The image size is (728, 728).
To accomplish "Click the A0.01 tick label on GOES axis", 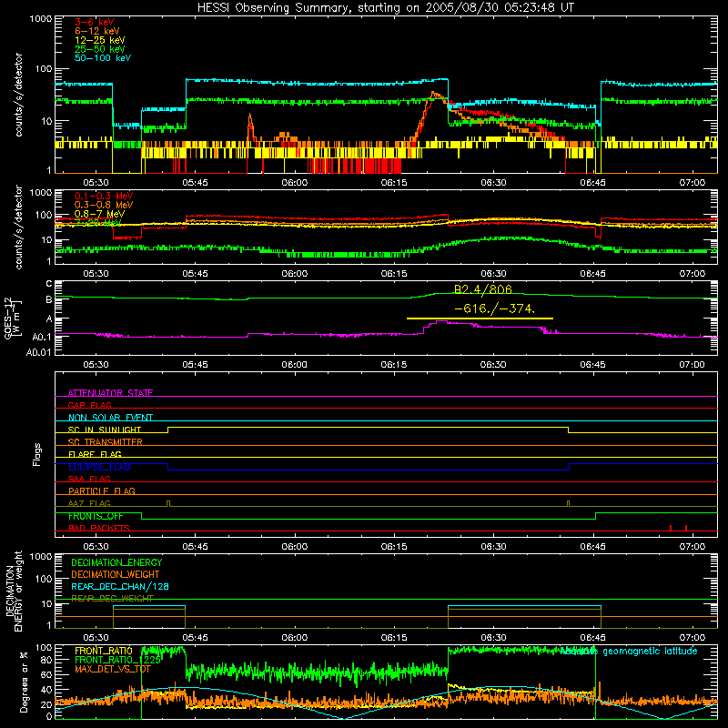I will 38,353.
